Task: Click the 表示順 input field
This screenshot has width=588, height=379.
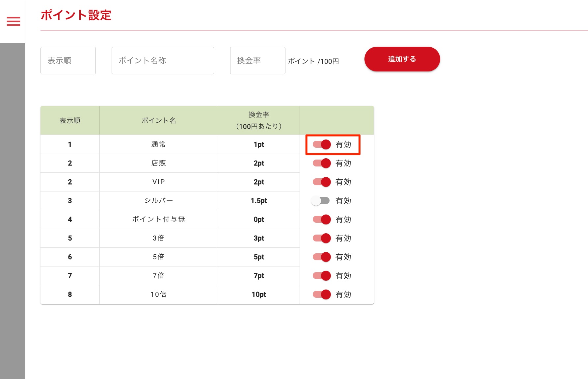Action: click(68, 61)
